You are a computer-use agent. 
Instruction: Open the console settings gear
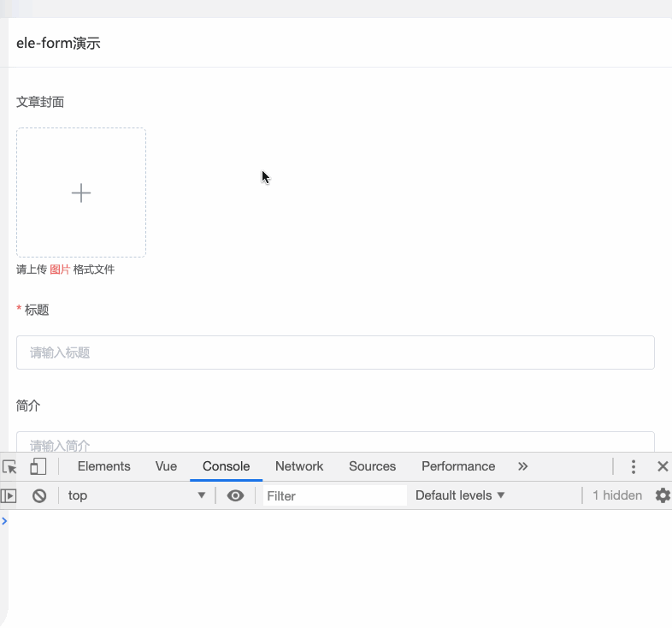pos(663,495)
